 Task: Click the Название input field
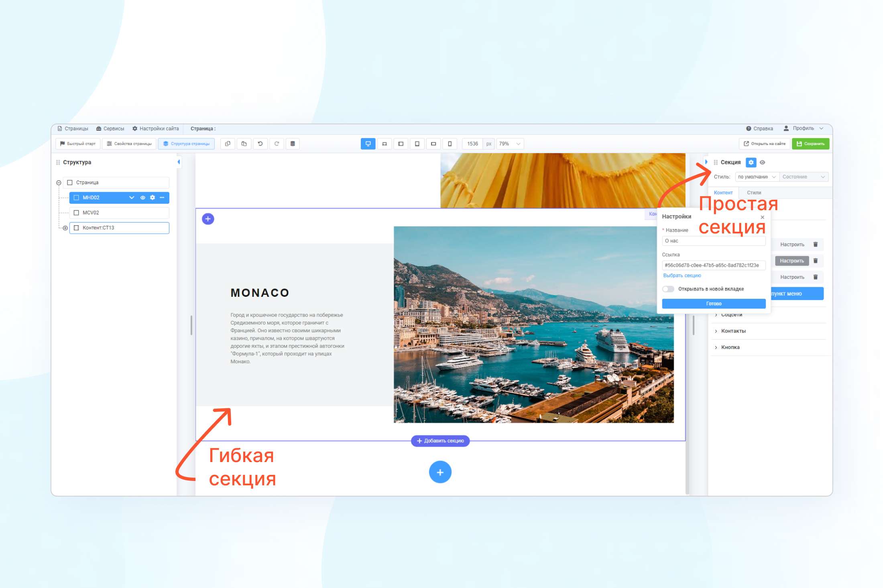pos(714,241)
